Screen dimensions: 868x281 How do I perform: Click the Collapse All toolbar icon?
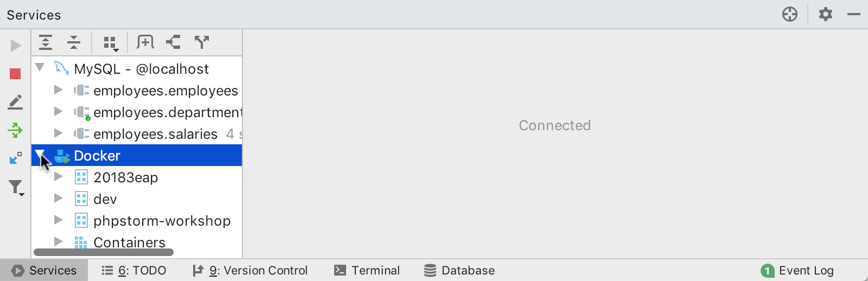coord(74,42)
